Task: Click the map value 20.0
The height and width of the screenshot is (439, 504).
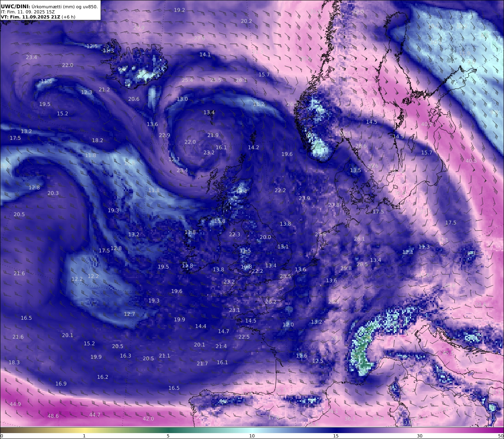Action: [265, 237]
